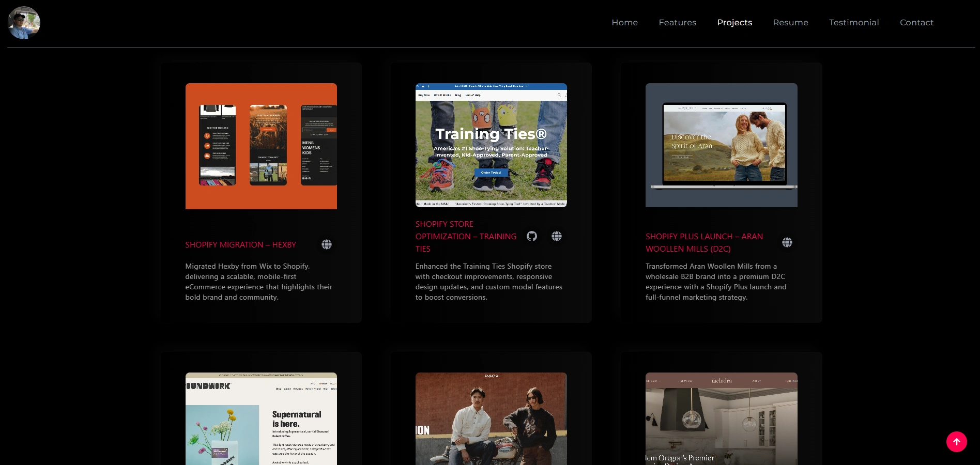The width and height of the screenshot is (980, 465).
Task: View the Hexby orange mobile mockup thumbnail
Action: point(261,146)
